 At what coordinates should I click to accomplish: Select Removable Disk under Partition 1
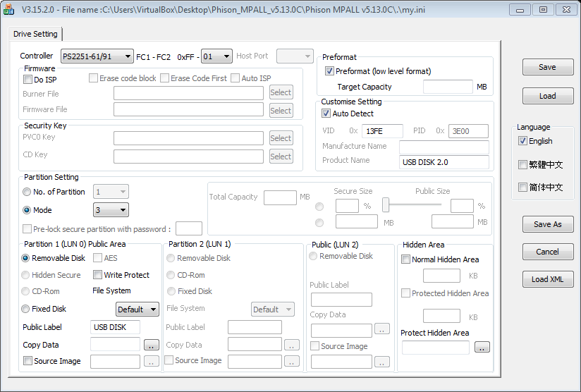(25, 258)
